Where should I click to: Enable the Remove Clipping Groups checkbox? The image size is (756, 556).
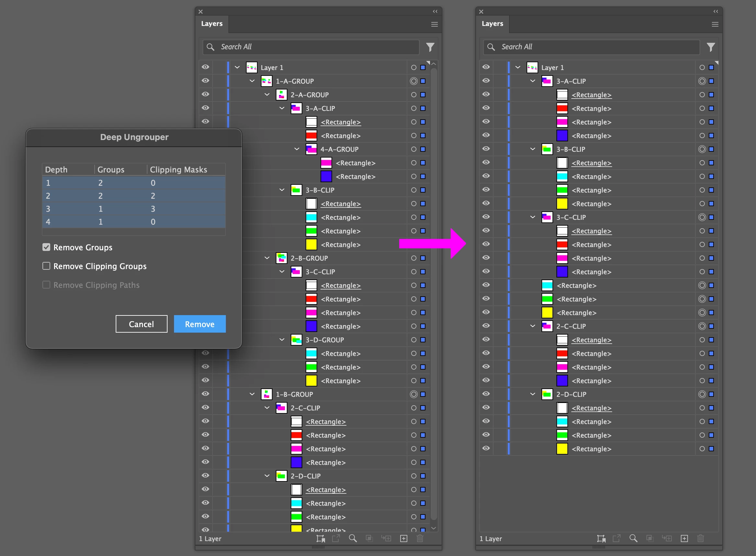pyautogui.click(x=46, y=266)
